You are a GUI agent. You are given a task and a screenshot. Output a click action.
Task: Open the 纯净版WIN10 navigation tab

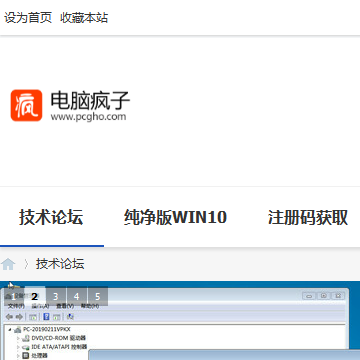tap(175, 217)
